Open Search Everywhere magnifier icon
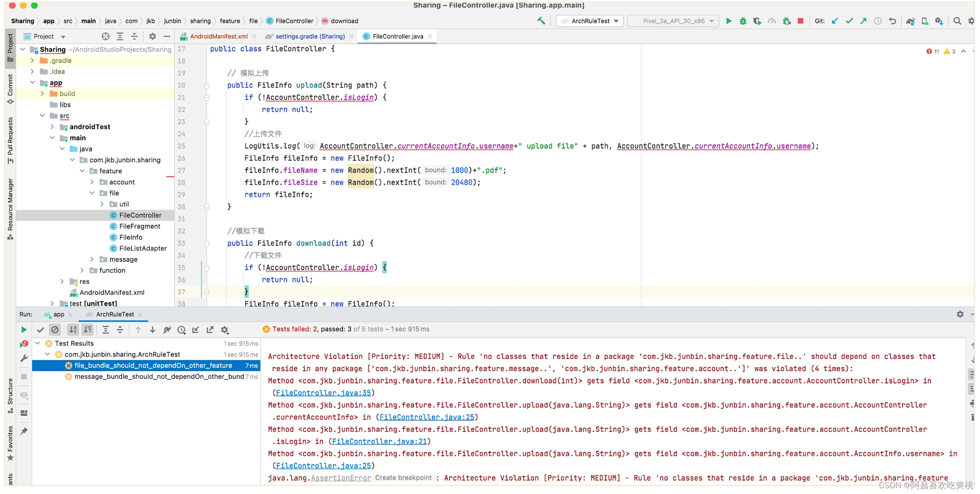 [957, 21]
